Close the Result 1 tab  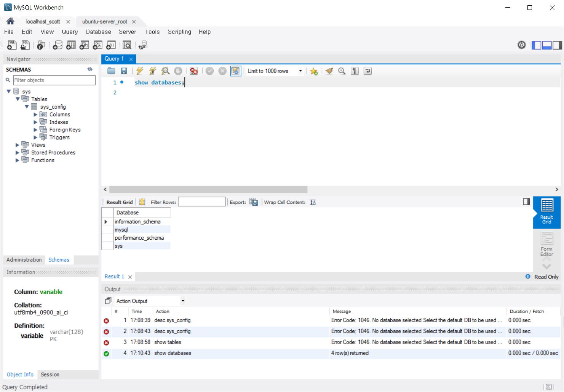coord(130,277)
